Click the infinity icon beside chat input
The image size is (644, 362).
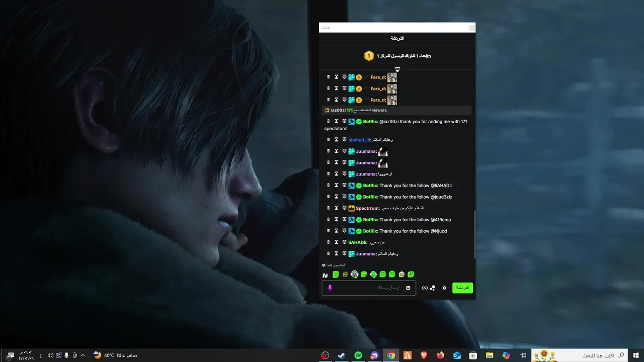[x=425, y=288]
